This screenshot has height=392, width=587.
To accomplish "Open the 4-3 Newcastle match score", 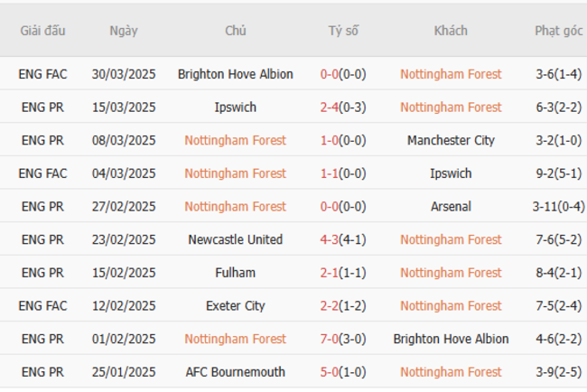I will pyautogui.click(x=330, y=240).
